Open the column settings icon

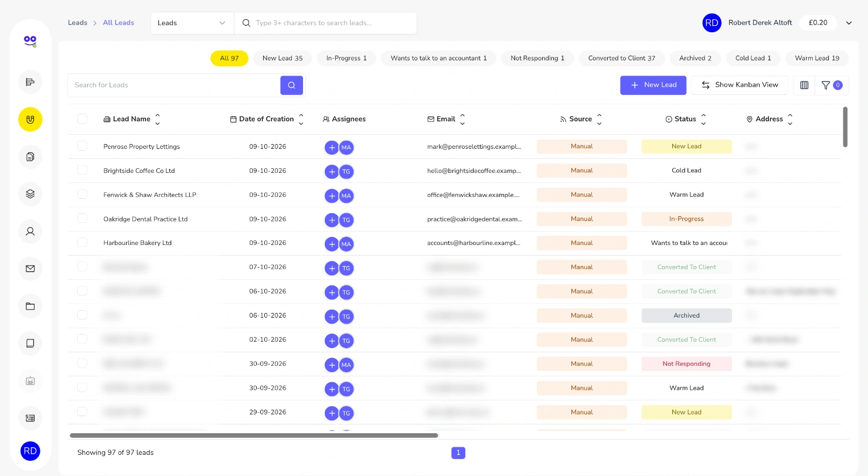804,85
